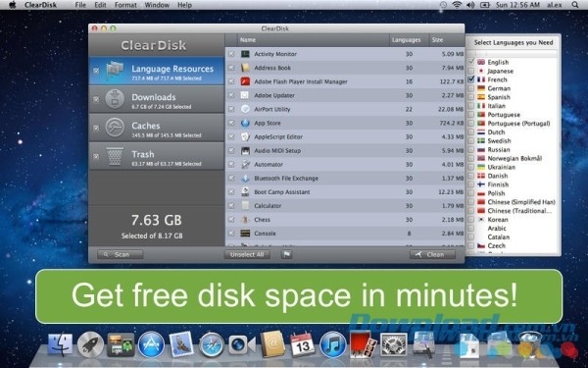Open the Apple menu icon
Screen dimensions: 588x368
click(13, 5)
